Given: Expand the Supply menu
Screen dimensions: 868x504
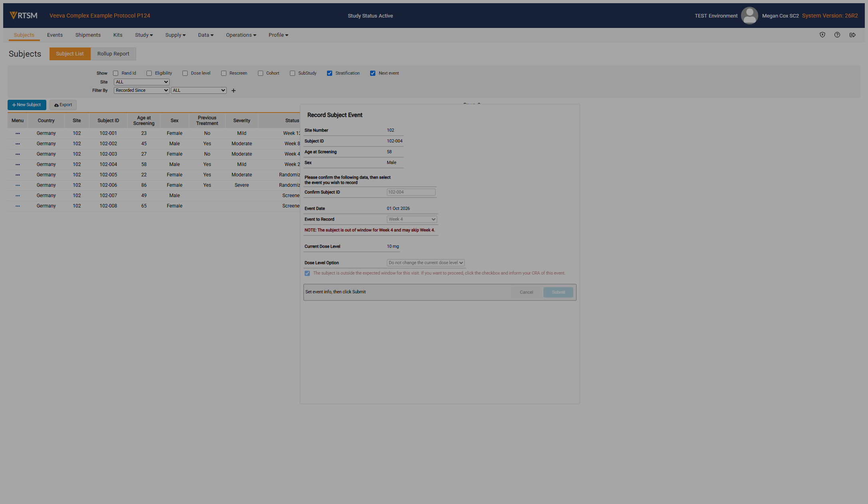Looking at the screenshot, I should pos(175,35).
